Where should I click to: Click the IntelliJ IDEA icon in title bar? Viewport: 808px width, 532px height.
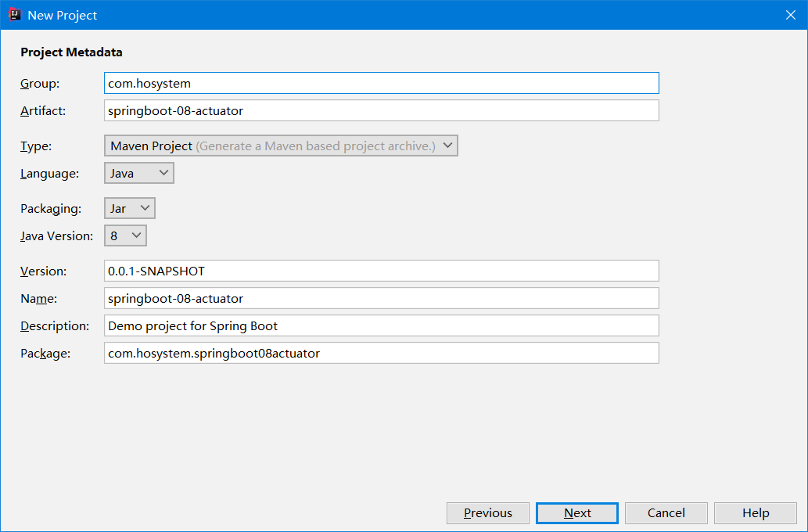click(14, 15)
